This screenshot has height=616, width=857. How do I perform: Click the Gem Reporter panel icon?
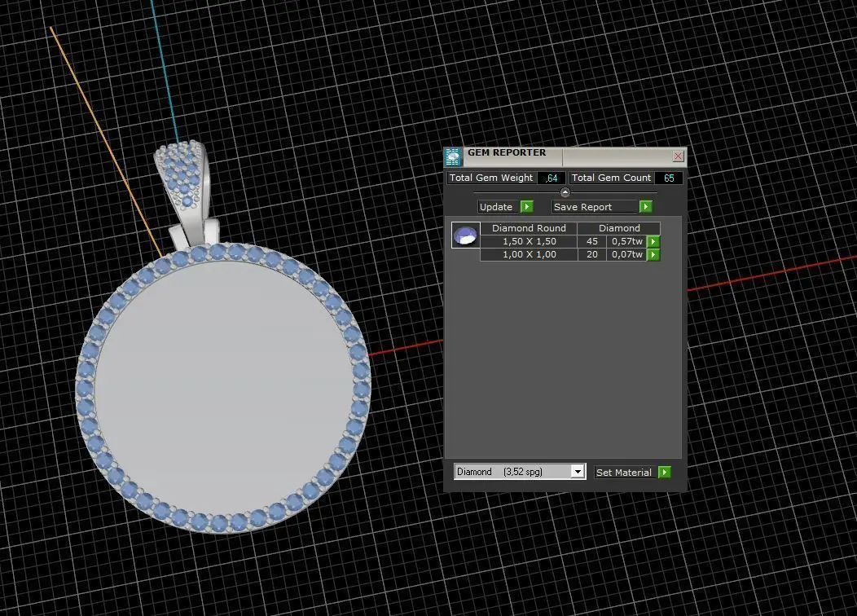pyautogui.click(x=453, y=157)
